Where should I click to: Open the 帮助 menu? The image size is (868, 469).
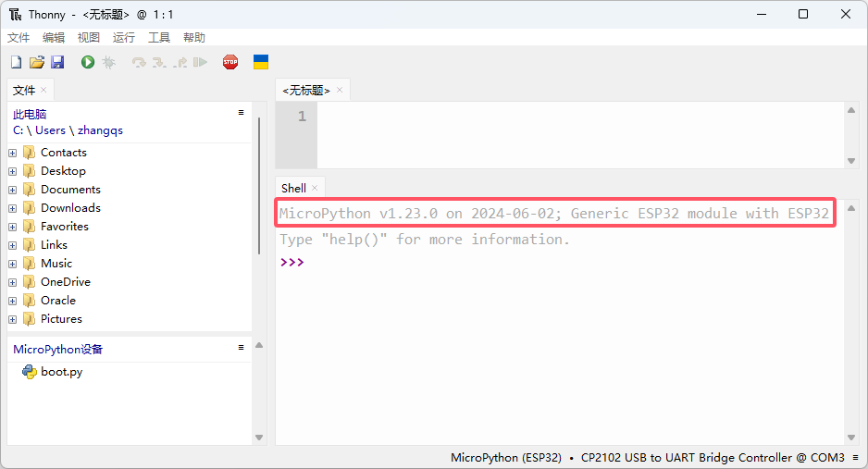coord(194,38)
